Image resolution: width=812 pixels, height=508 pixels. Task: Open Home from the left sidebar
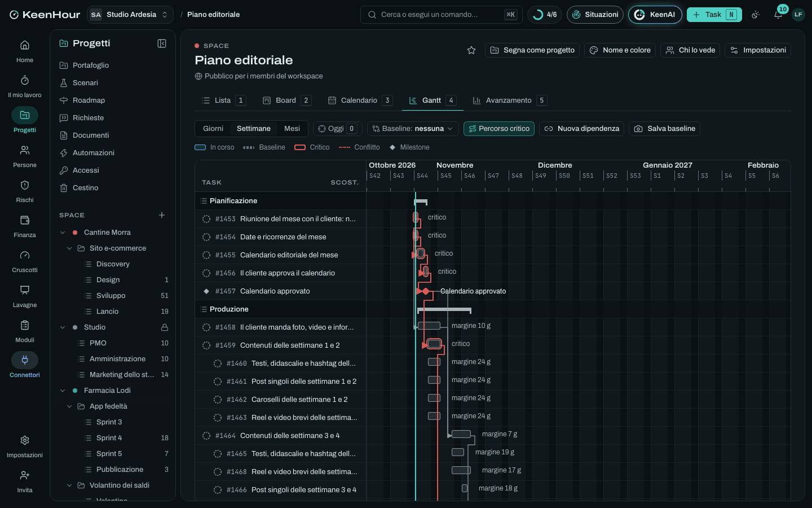click(x=25, y=51)
